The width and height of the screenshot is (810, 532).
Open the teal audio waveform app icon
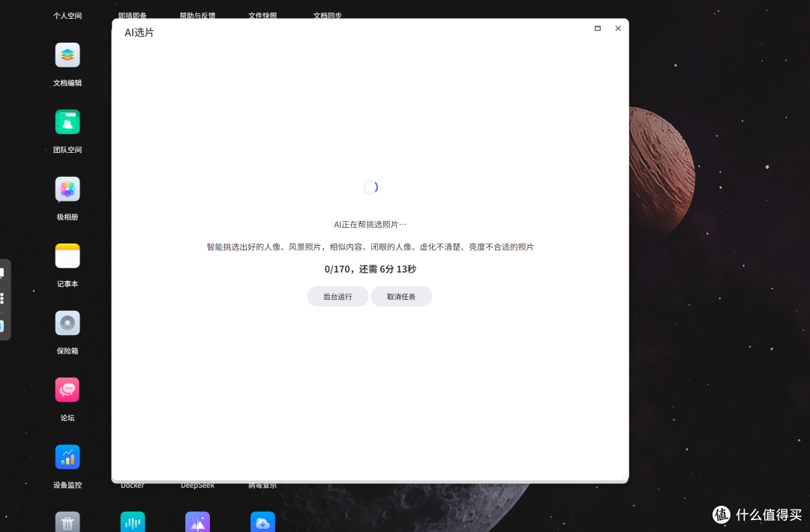click(133, 522)
